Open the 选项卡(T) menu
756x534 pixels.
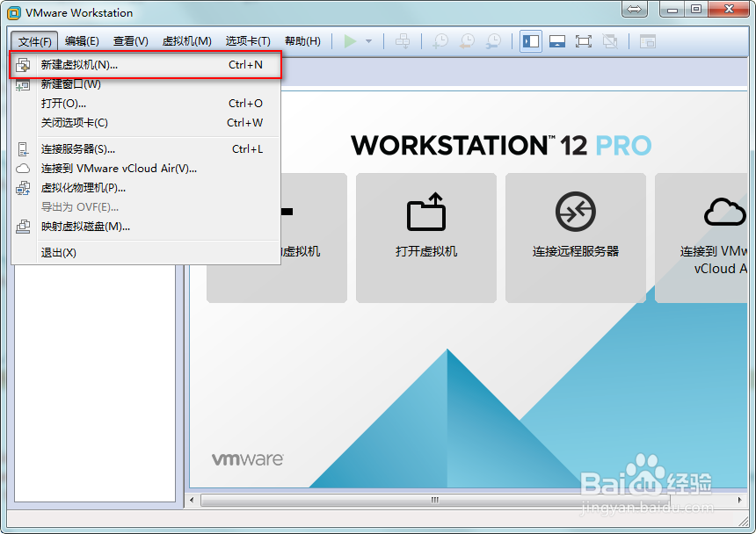coord(248,41)
